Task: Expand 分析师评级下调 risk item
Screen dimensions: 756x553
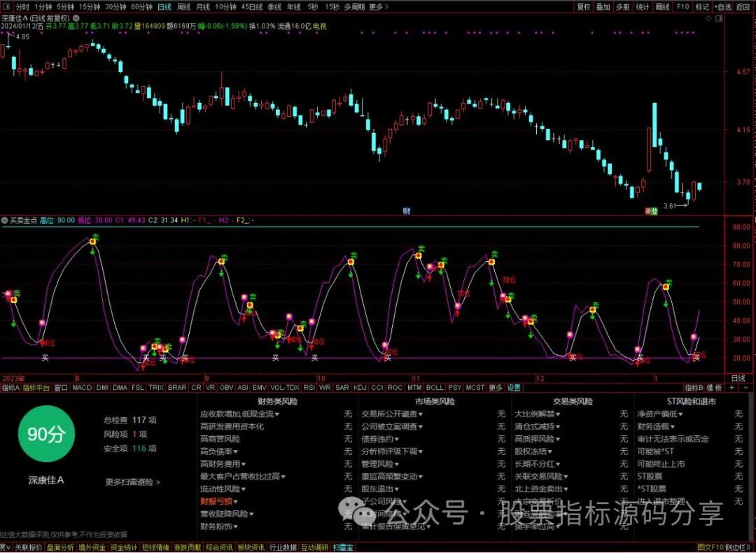Action: click(x=392, y=451)
